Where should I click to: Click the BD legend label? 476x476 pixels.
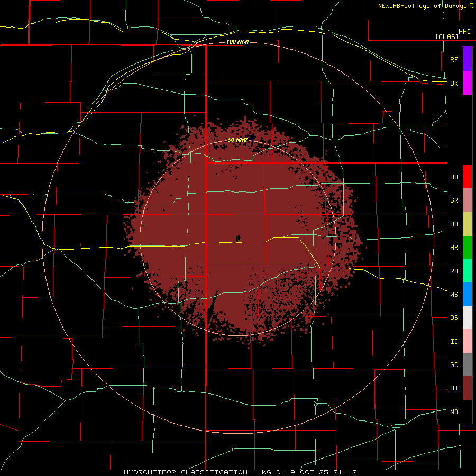pos(454,224)
